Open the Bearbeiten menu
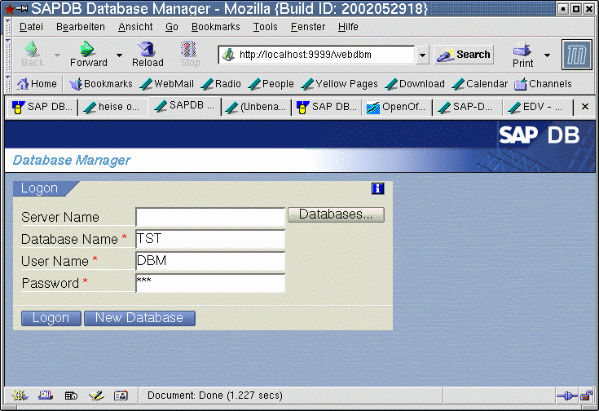599x411 pixels. [x=80, y=27]
